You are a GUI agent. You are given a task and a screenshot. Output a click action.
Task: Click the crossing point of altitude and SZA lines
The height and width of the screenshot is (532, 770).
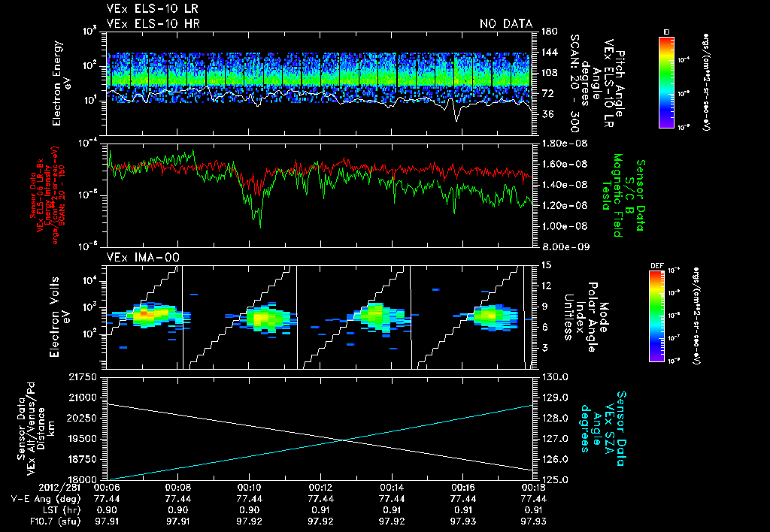click(x=343, y=440)
